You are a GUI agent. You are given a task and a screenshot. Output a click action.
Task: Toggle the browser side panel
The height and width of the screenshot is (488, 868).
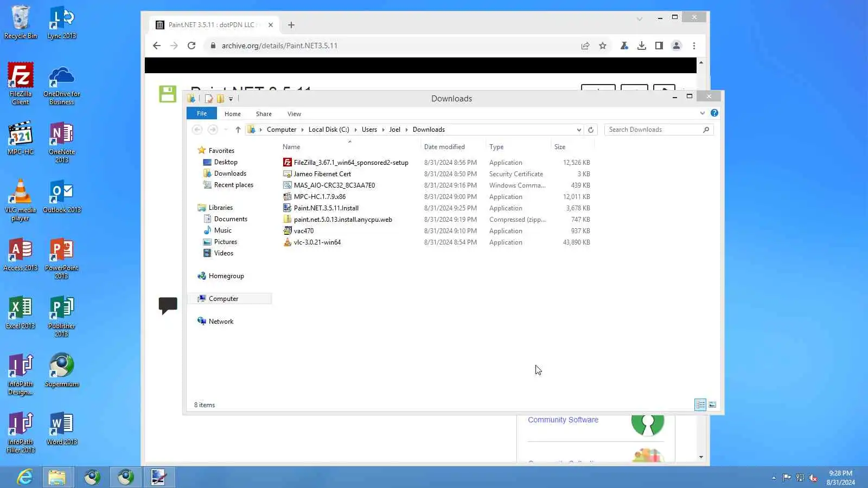click(659, 46)
